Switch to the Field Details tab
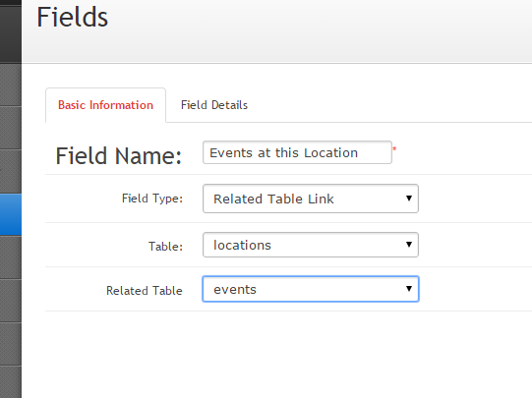This screenshot has width=532, height=398. pos(214,105)
